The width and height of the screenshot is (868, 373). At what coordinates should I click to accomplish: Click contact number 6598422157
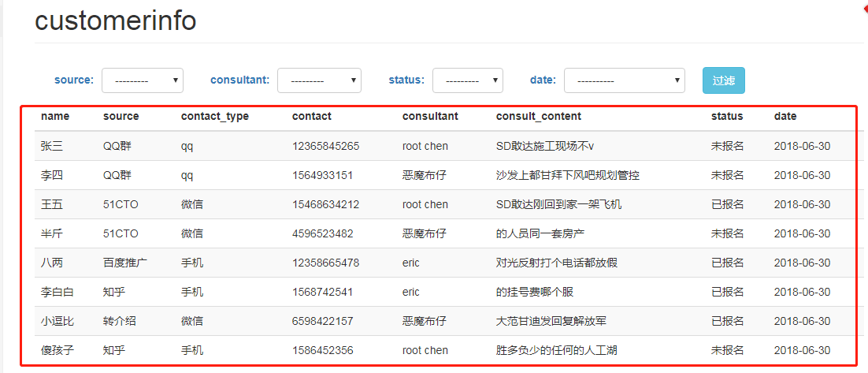click(323, 322)
